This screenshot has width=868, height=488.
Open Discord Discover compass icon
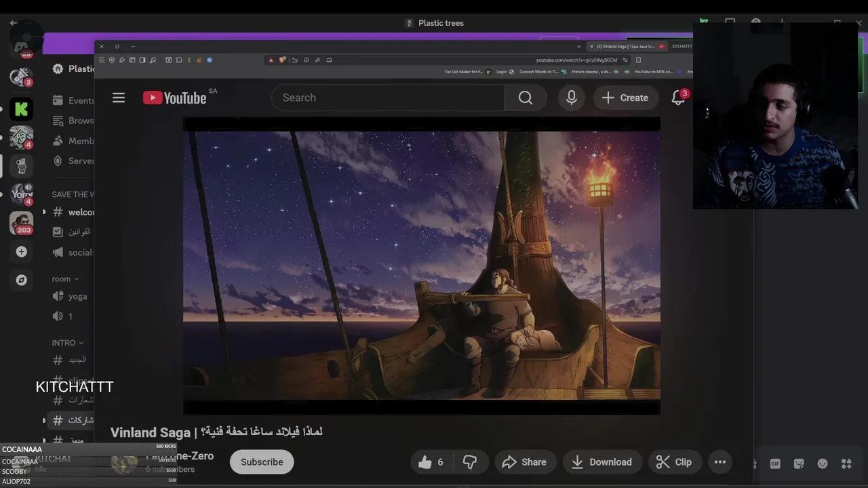tap(22, 280)
